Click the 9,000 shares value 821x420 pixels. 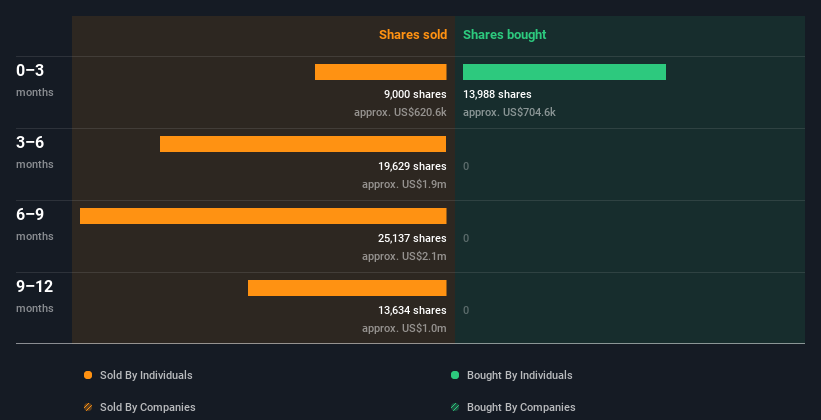point(415,94)
